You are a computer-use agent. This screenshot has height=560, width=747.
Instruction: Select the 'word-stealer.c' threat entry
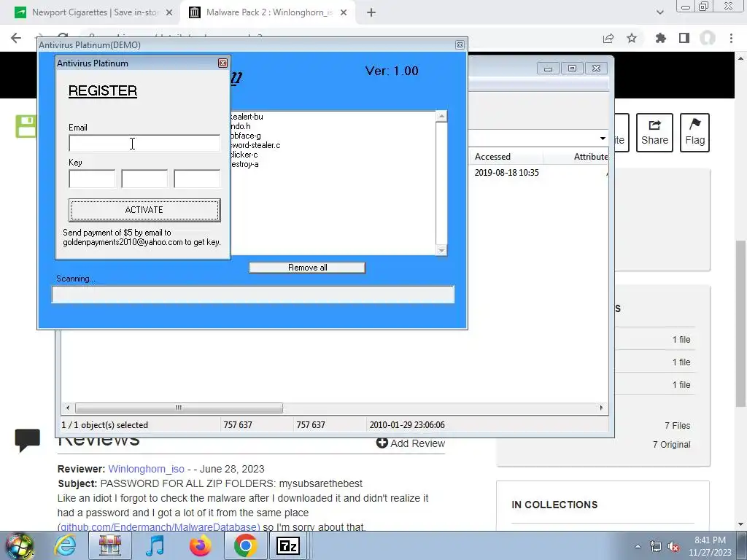click(x=255, y=145)
